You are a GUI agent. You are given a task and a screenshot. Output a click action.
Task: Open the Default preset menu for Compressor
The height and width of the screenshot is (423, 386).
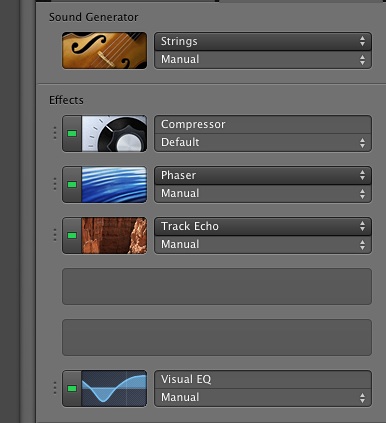[263, 143]
